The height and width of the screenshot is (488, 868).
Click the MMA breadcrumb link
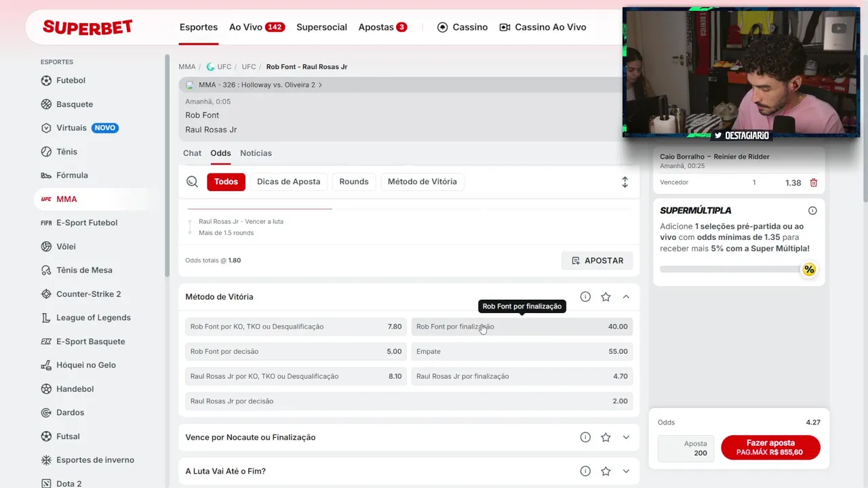coord(186,67)
